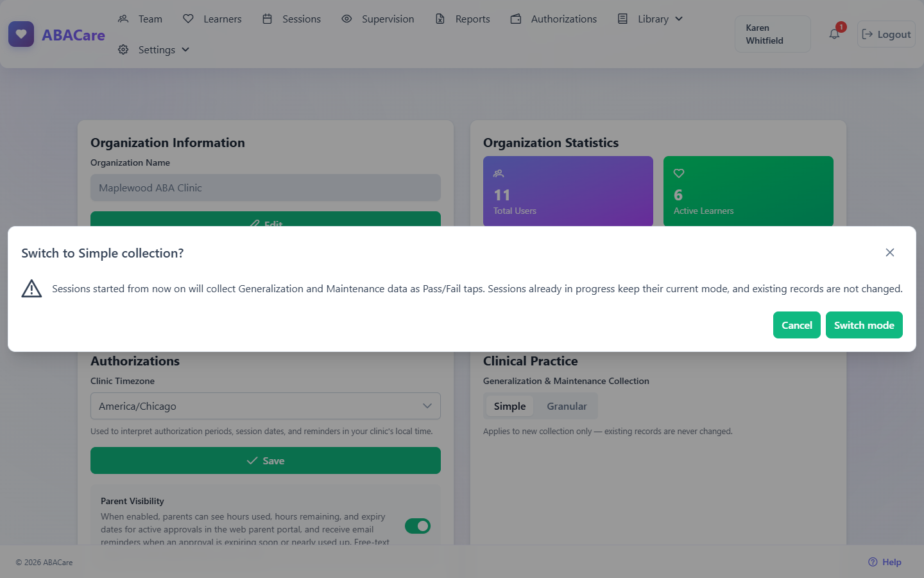Open the Clinic Timezone America/Chicago dropdown
The width and height of the screenshot is (924, 578).
pos(266,406)
